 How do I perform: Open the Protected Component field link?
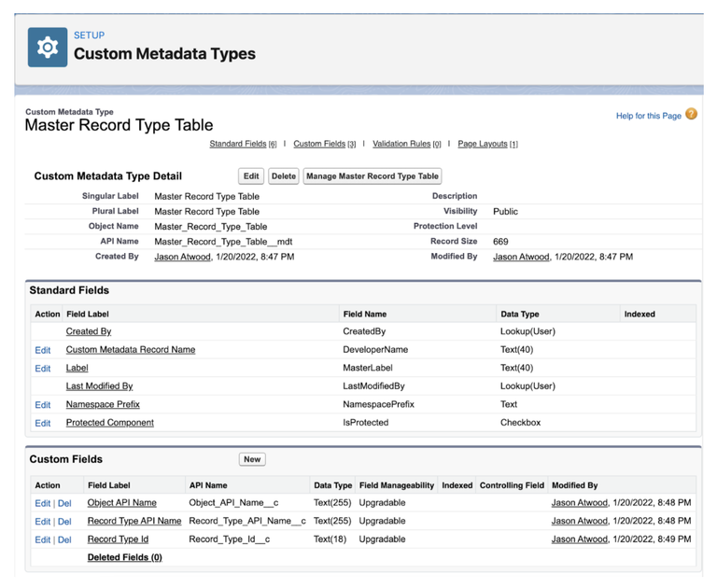[110, 423]
